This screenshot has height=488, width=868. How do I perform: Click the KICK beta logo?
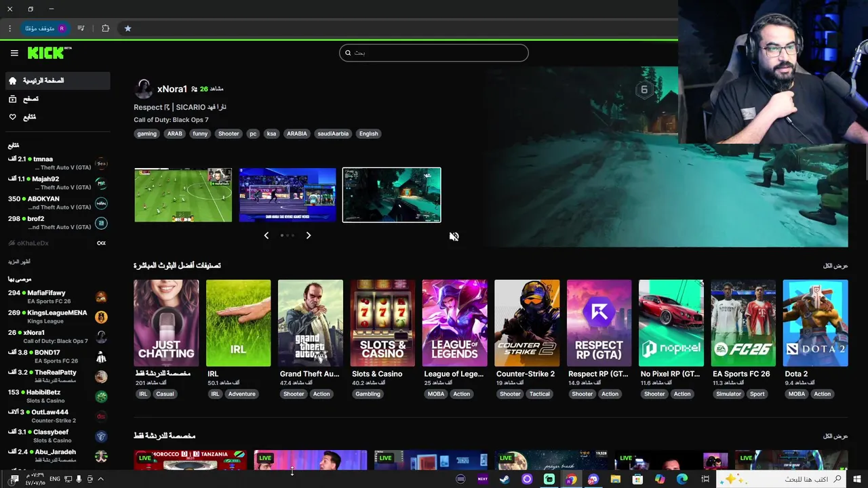click(x=50, y=52)
